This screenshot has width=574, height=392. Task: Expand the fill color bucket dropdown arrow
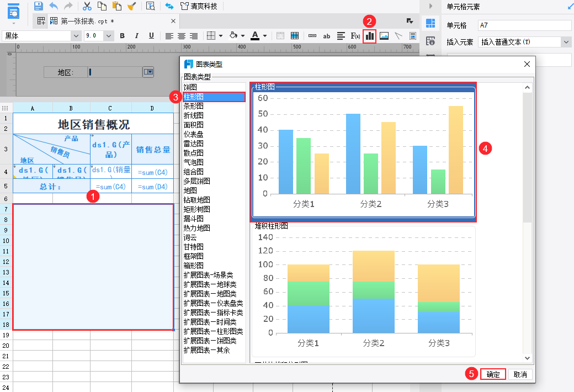243,36
